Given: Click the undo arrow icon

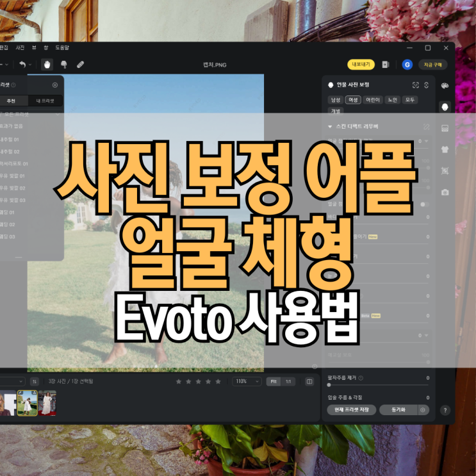Looking at the screenshot, I should (x=22, y=64).
